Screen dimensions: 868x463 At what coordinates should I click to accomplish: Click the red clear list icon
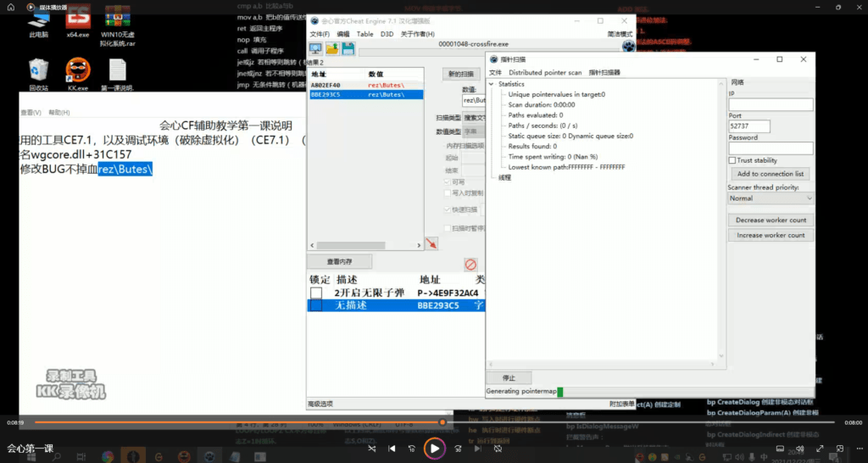point(470,265)
